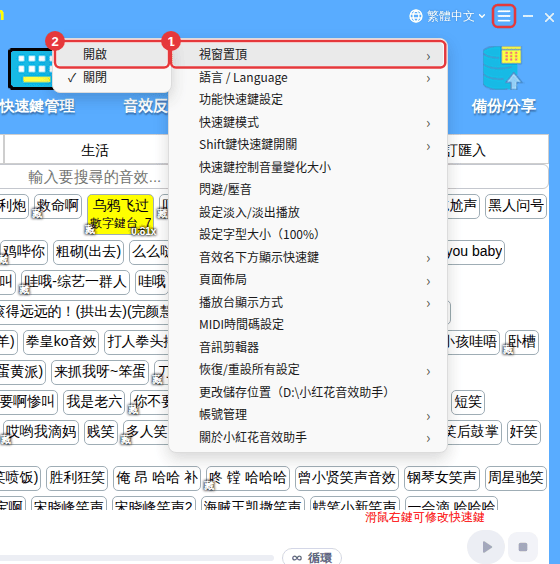Viewport: 560px width, 564px height.
Task: Minimize the application window
Action: (x=528, y=16)
